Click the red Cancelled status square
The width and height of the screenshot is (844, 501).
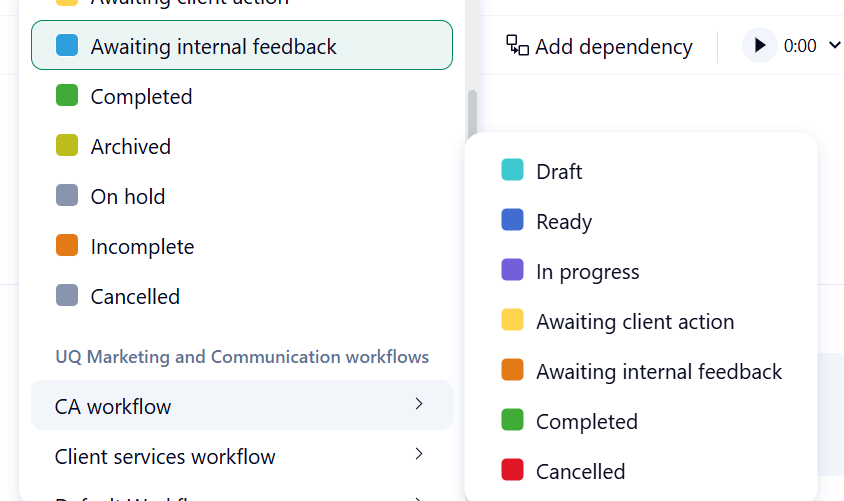[x=512, y=470]
